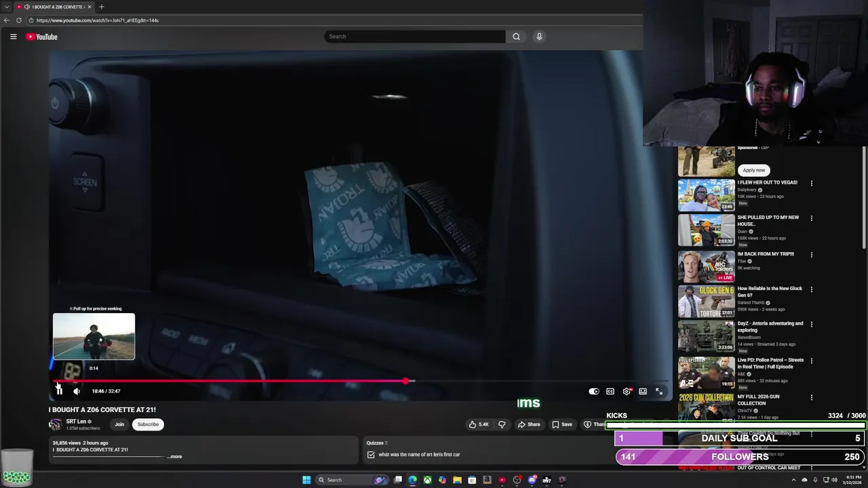
Task: Open 'How Reliable Is the New Glock Gen 6?' title
Action: (770, 291)
